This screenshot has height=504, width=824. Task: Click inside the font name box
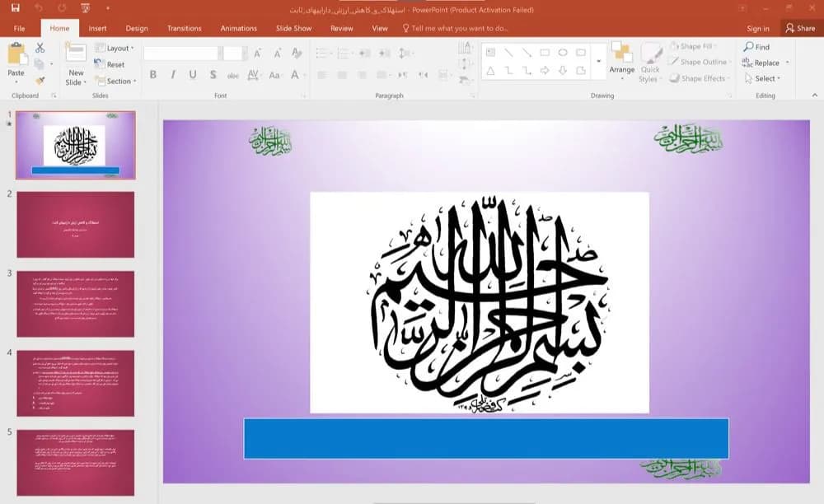coord(180,53)
